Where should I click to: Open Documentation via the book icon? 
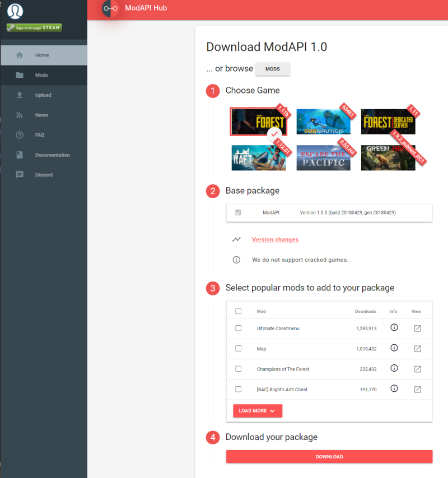tap(18, 154)
